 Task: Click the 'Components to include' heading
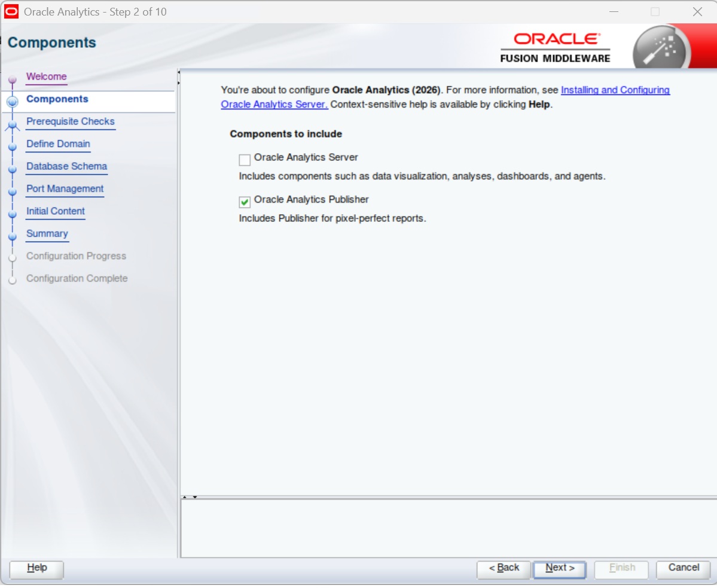tap(286, 135)
